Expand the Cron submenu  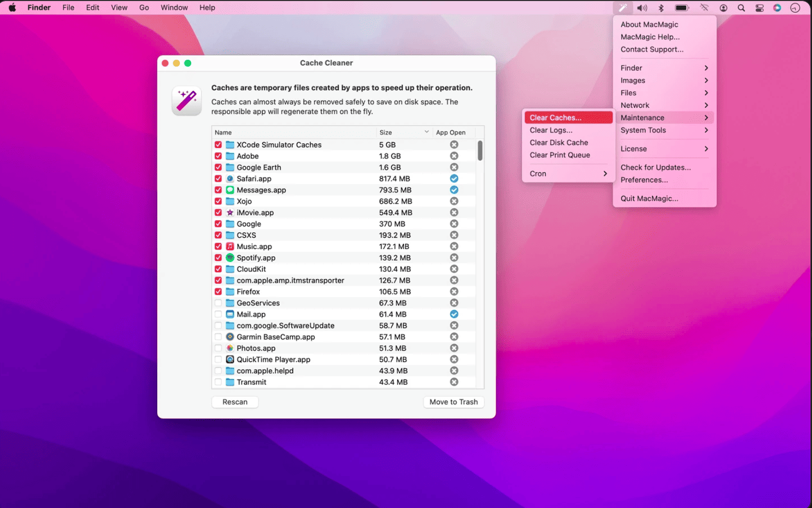568,173
